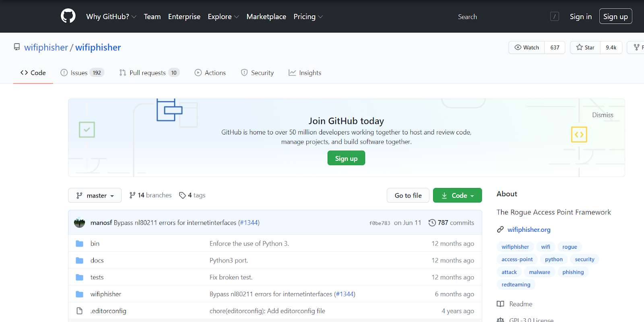Open the 'Python3 port.' commit message
Viewport: 644px width, 322px height.
coord(229,260)
